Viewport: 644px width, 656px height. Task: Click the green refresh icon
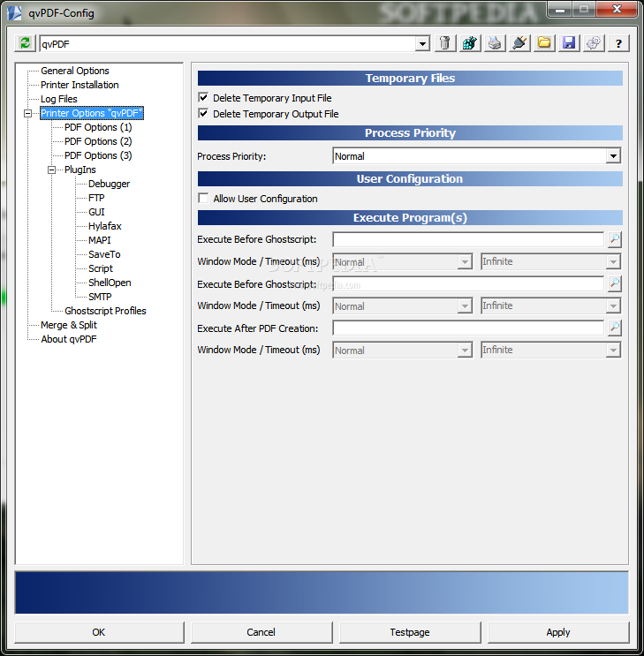pyautogui.click(x=25, y=43)
